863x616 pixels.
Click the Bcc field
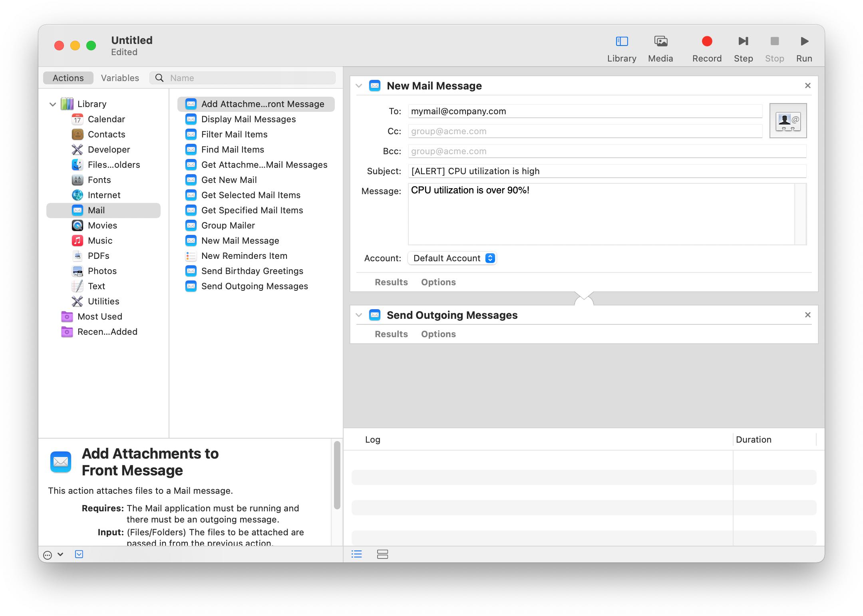coord(607,151)
